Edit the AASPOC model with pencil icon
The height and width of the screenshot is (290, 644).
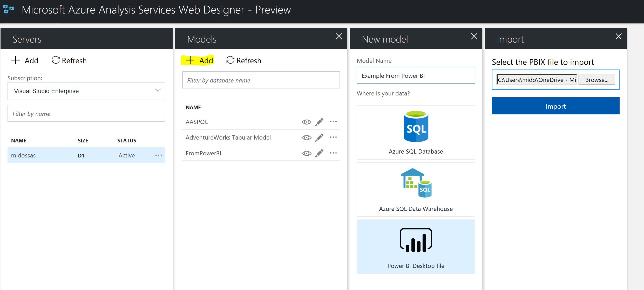pos(319,122)
